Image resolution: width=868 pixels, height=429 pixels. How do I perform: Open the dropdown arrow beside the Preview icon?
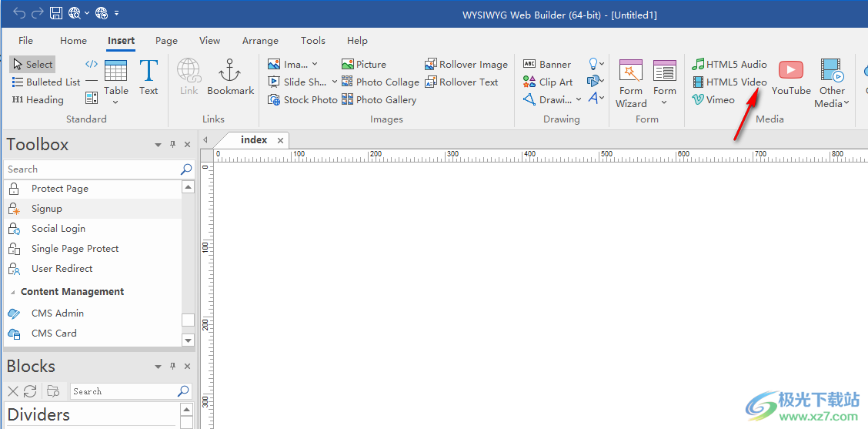[87, 13]
